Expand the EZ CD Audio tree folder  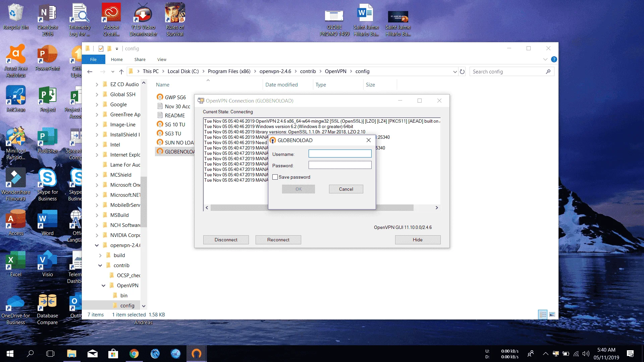pos(97,84)
